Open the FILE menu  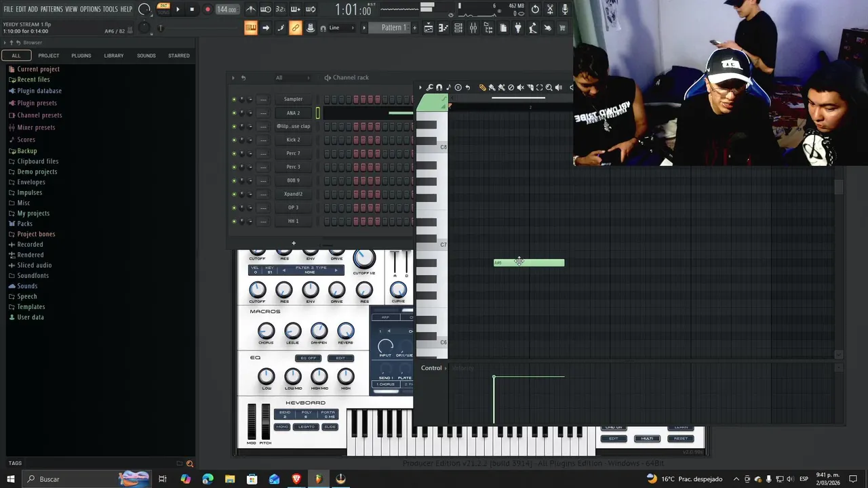coord(9,9)
